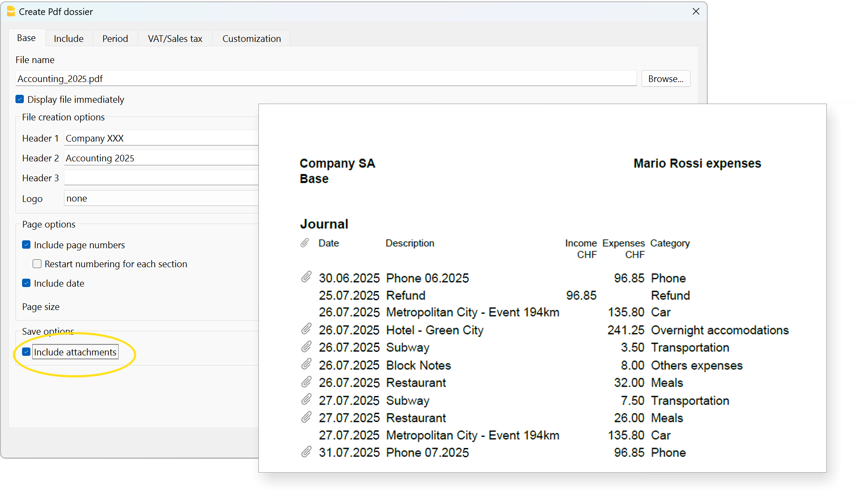Enable Restart numbering for each section
The image size is (855, 504).
pos(37,264)
